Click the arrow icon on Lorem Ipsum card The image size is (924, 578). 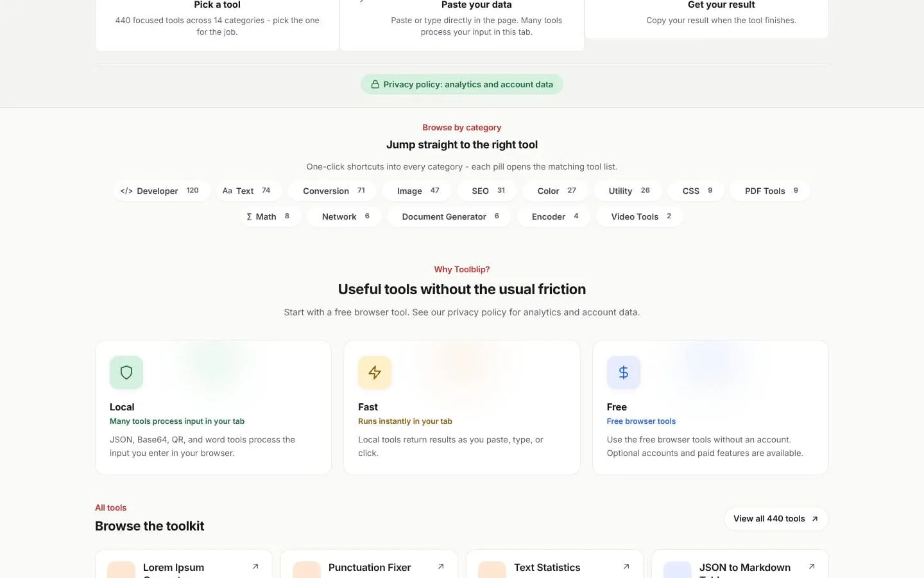click(x=255, y=566)
